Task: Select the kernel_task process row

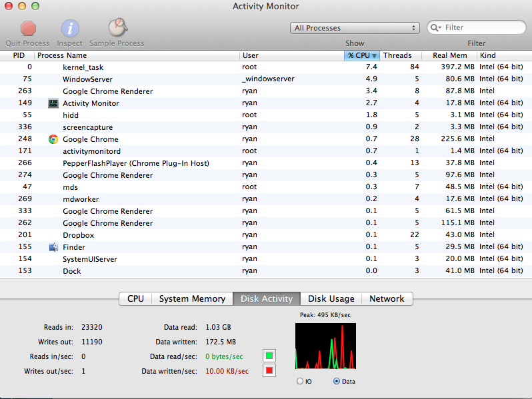Action: tap(266, 67)
